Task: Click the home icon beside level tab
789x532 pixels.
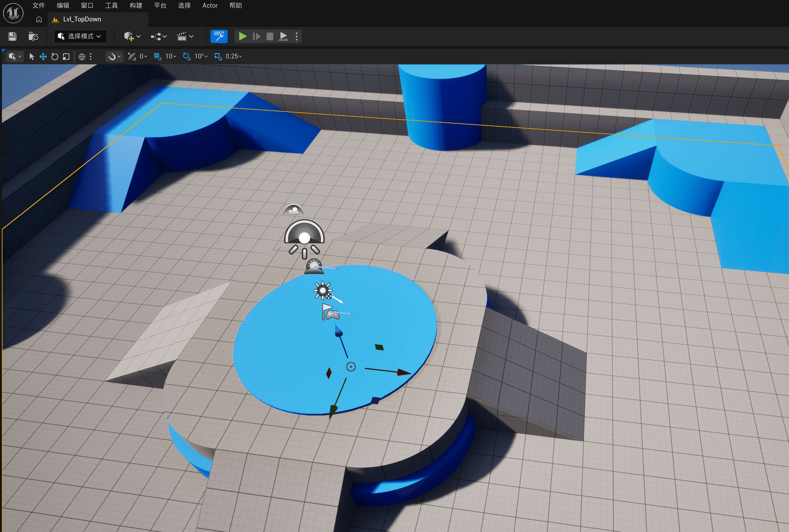Action: (x=39, y=19)
